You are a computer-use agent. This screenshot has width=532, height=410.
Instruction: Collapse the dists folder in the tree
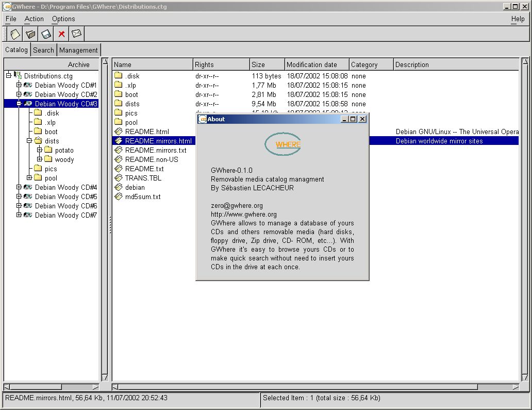point(29,140)
